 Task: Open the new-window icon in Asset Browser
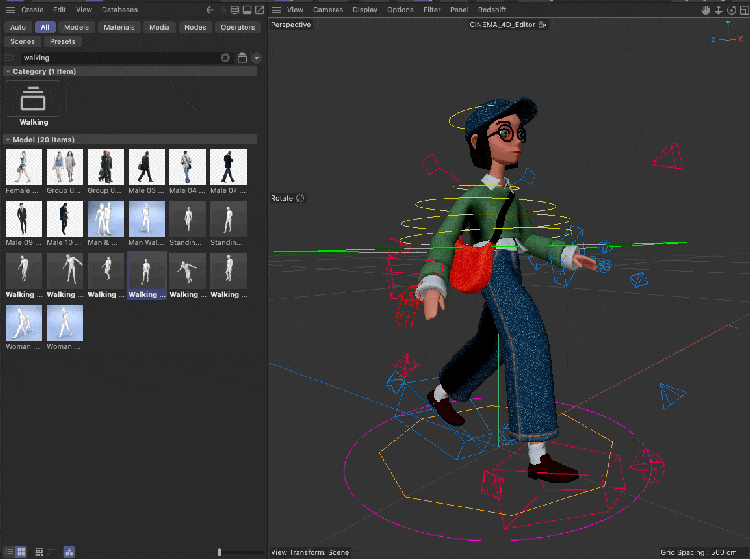click(x=258, y=9)
